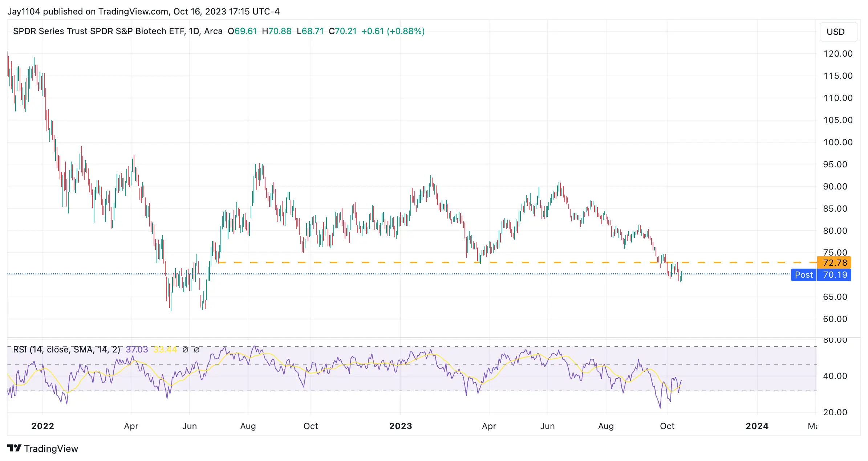
Task: Click the 95.00 price axis label
Action: pos(835,164)
